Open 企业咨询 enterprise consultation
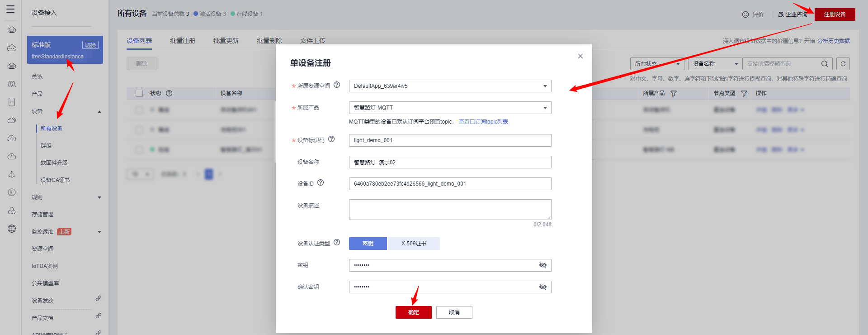Viewport: 868px width, 335px height. pos(793,14)
